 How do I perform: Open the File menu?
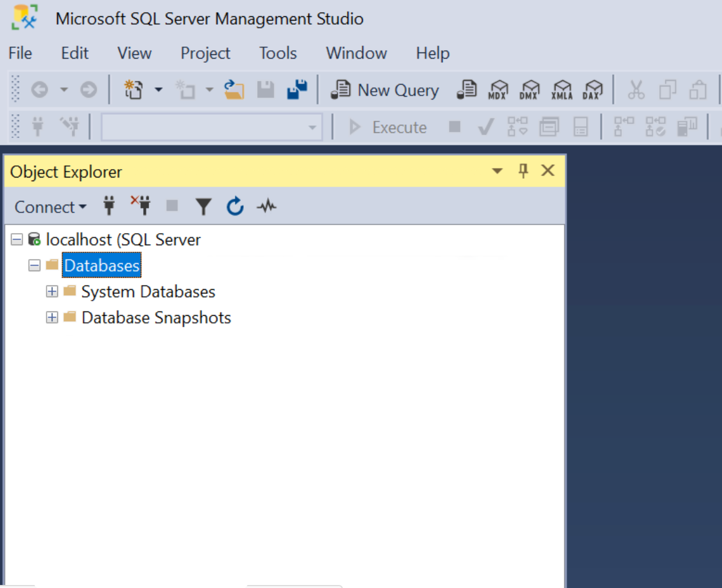coord(21,53)
